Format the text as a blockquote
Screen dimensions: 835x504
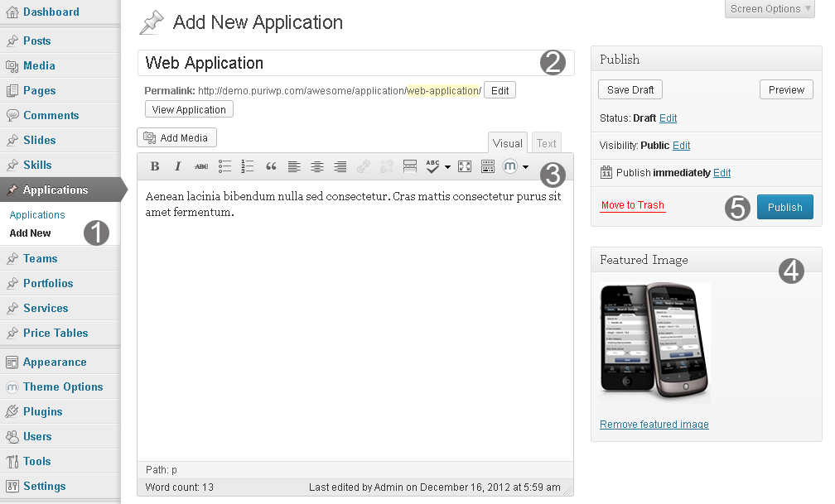click(x=271, y=166)
